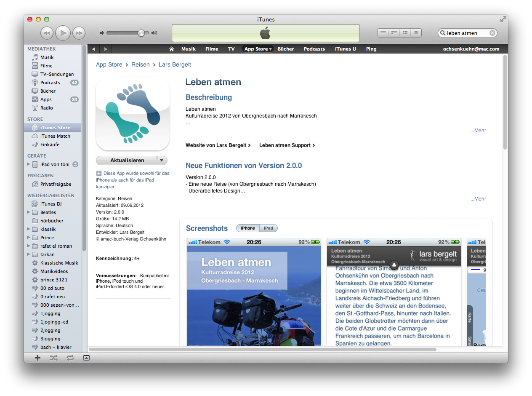The image size is (532, 396).
Task: Open account ochsenkuehn@mac.com
Action: (471, 49)
